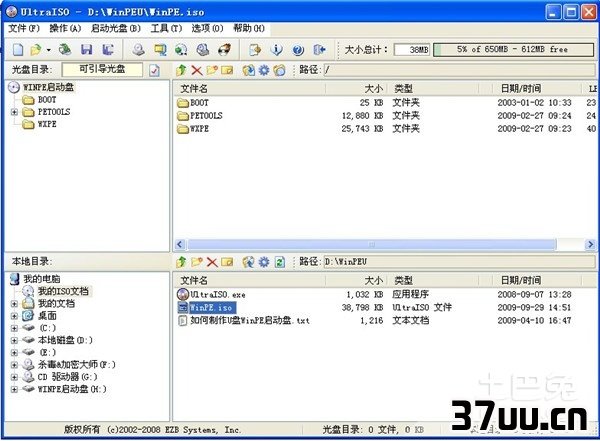Screen dimensions: 600x441
Task: Click the Up arrow icon in local pane
Action: point(181,262)
